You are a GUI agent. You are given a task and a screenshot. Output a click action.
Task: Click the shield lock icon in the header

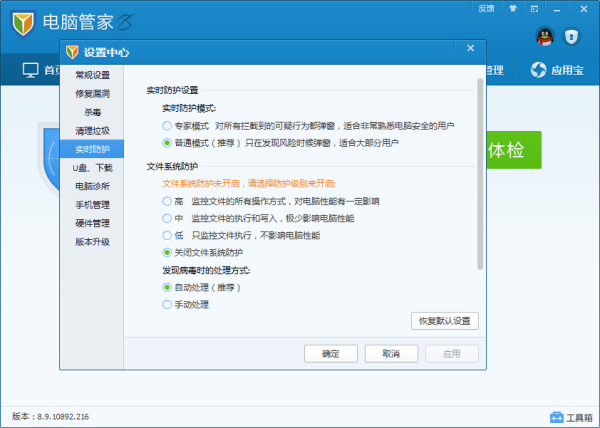(571, 37)
